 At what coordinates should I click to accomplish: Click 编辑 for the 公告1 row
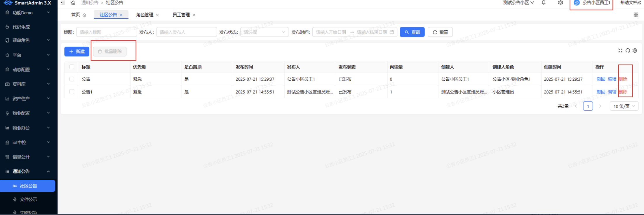(x=612, y=92)
